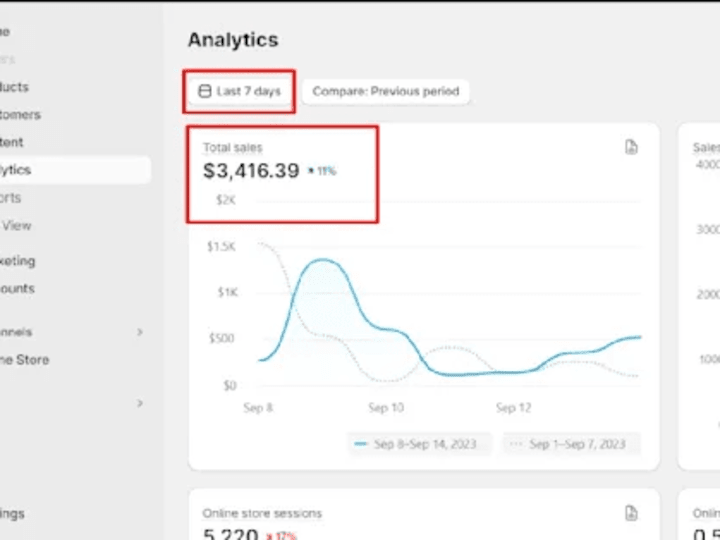Open Customers in the sidebar
The width and height of the screenshot is (720, 540).
pyautogui.click(x=20, y=114)
